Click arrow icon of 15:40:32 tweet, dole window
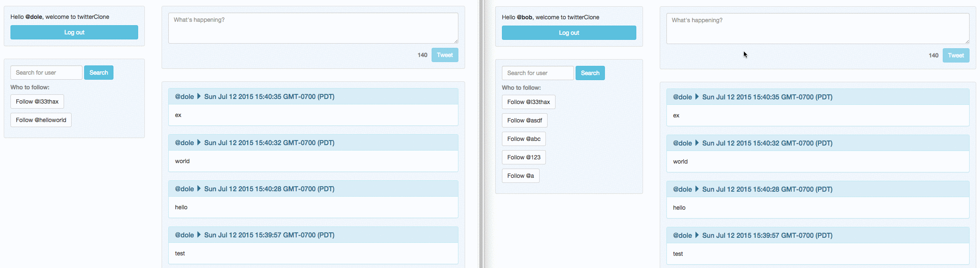Viewport: 980px width, 268px height. (199, 142)
